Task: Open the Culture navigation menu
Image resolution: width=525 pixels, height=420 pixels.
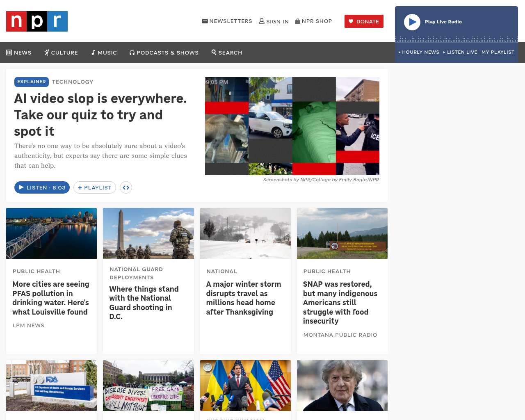Action: (61, 52)
